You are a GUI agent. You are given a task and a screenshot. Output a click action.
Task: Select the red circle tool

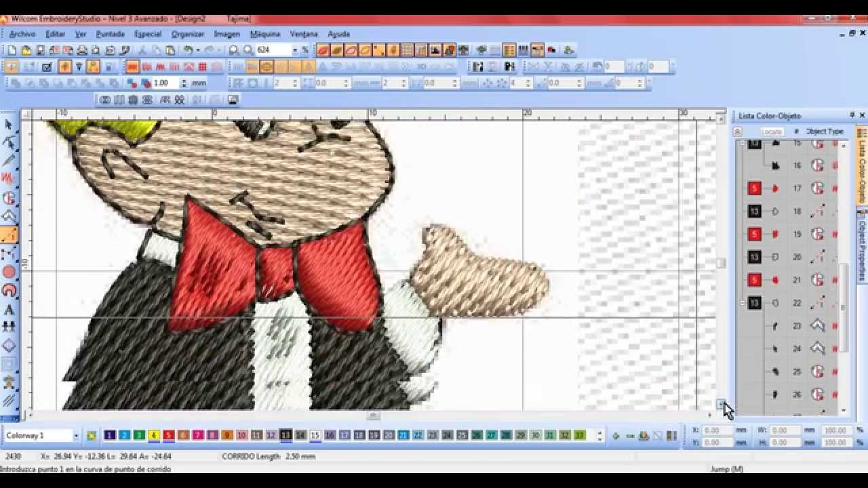[x=9, y=272]
